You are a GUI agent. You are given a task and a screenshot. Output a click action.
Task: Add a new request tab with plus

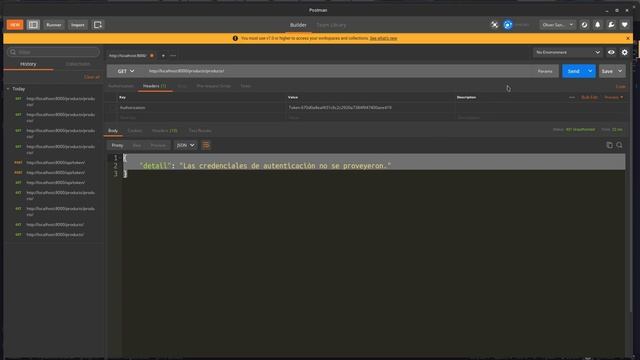(x=163, y=56)
